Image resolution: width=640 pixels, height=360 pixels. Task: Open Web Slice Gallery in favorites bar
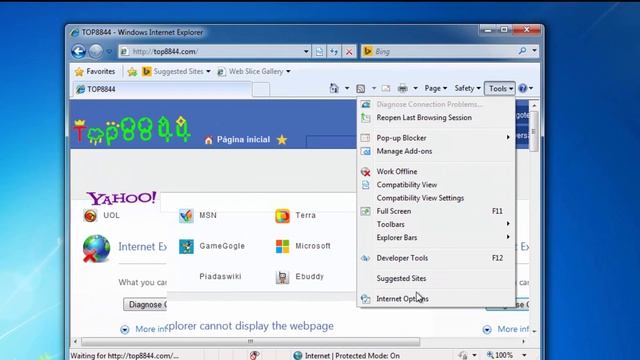pos(254,71)
